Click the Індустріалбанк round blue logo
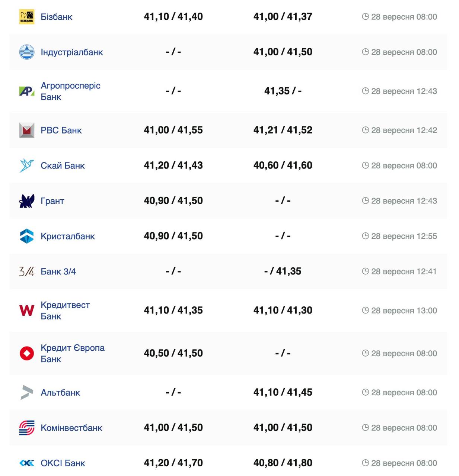Screen dimensions: 459x476 point(27,52)
